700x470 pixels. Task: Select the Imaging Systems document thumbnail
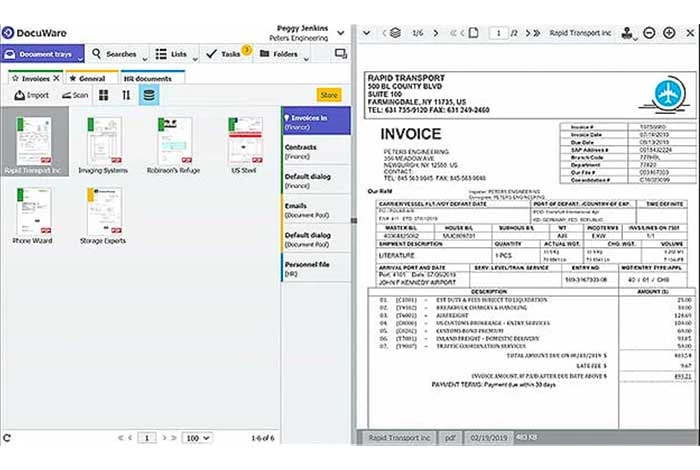103,144
